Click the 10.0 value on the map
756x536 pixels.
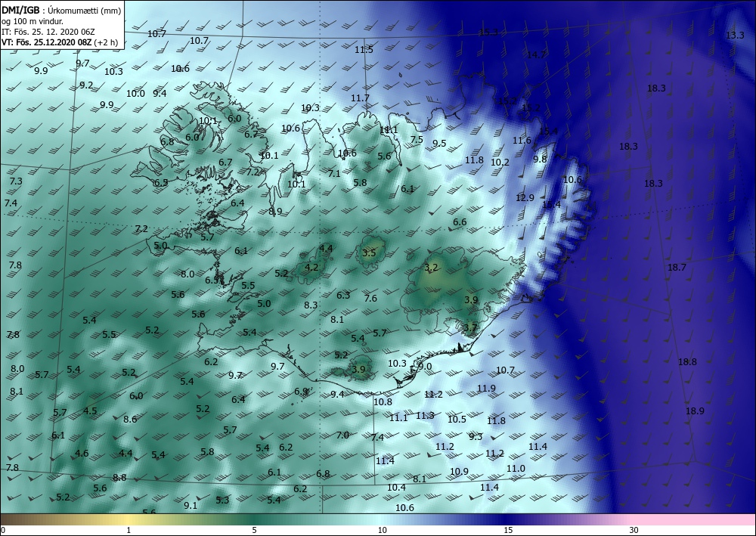pos(135,94)
